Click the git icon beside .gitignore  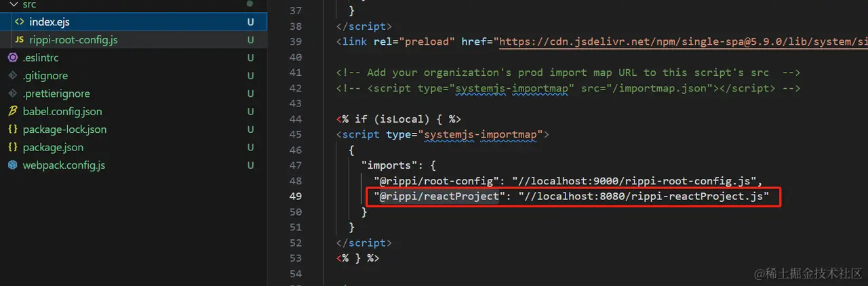[x=12, y=76]
